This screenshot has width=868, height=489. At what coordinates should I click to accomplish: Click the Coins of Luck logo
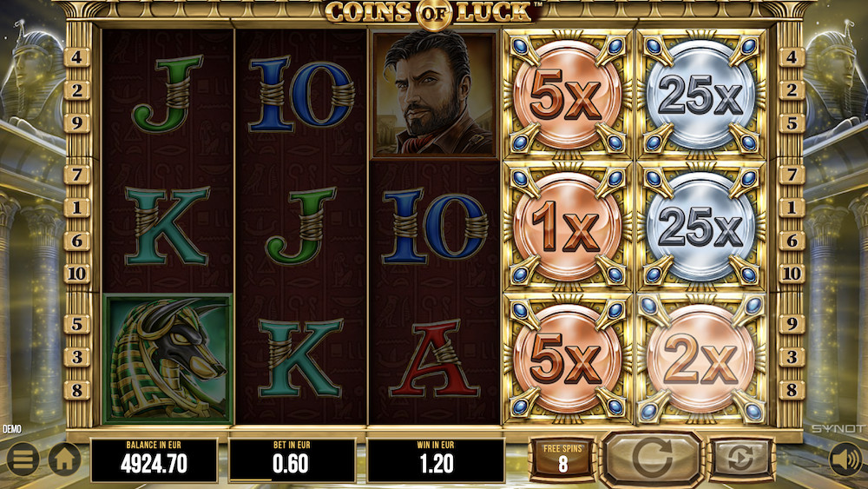[433, 13]
